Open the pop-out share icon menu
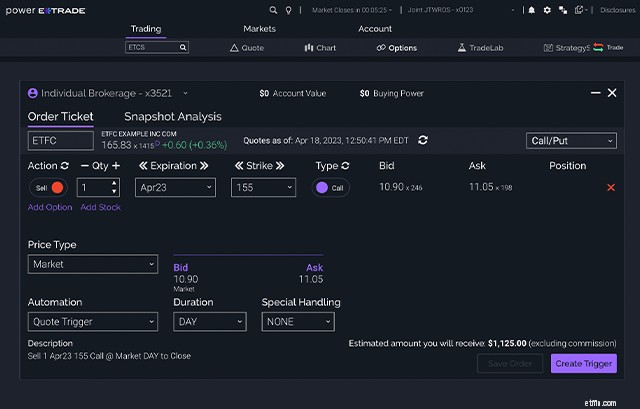This screenshot has width=640, height=409. point(581,10)
